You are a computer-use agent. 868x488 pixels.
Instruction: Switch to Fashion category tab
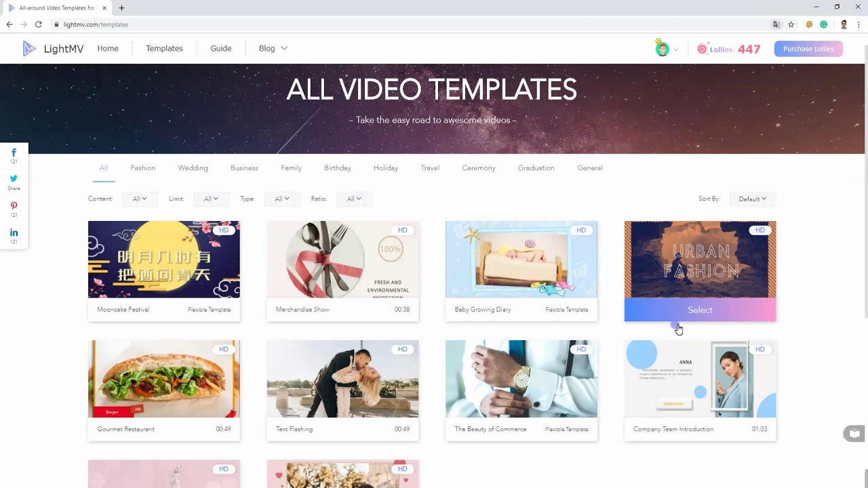(143, 168)
